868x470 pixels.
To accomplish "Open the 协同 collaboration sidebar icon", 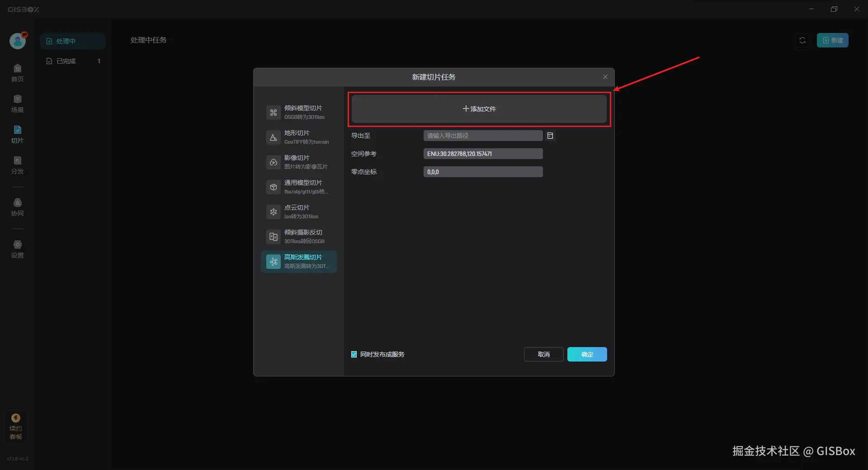I will (x=17, y=207).
